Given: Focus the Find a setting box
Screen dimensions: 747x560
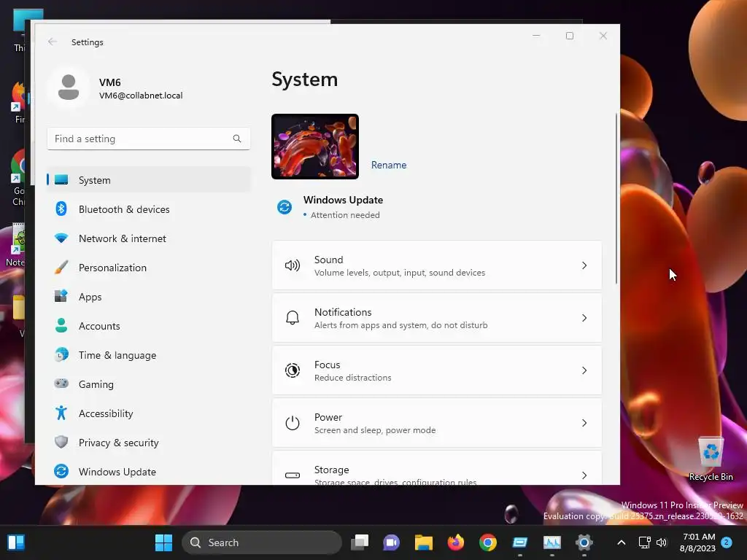Looking at the screenshot, I should pos(148,139).
